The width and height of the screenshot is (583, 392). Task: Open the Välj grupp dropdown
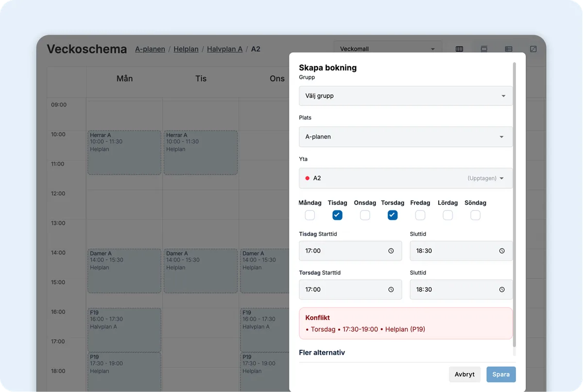(x=406, y=96)
